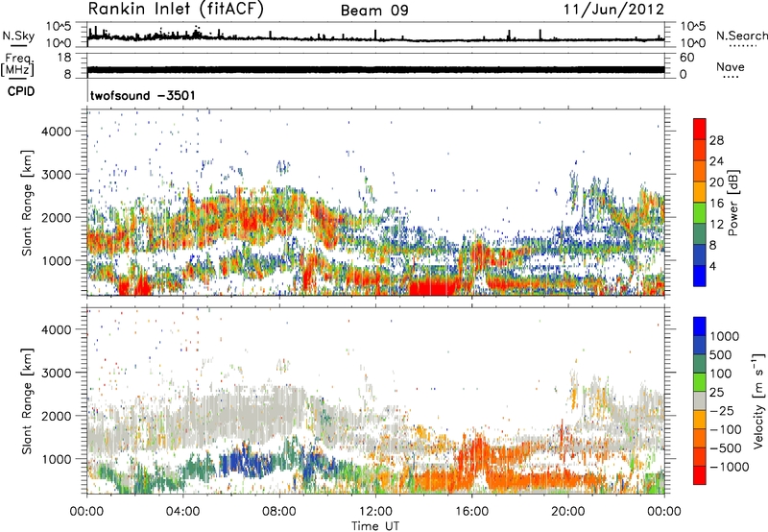The height and width of the screenshot is (532, 768).
Task: Pick the orange 20–24 dB power swatch
Action: coord(700,172)
